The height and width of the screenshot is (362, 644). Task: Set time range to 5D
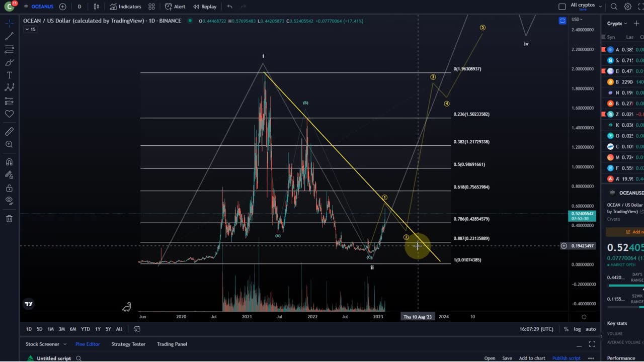coord(39,329)
